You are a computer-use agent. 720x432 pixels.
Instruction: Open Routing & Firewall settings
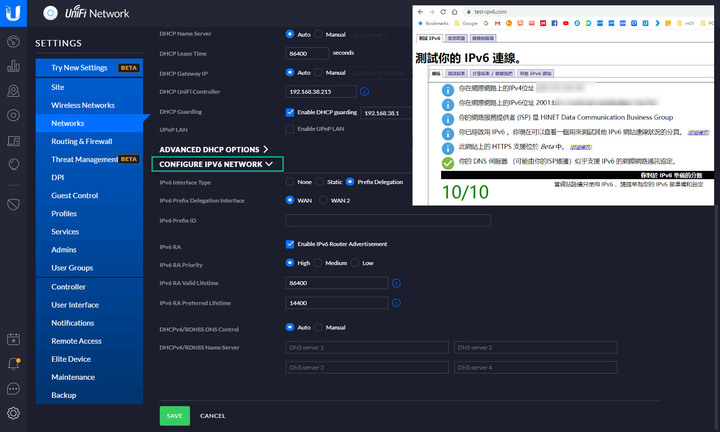(90, 141)
